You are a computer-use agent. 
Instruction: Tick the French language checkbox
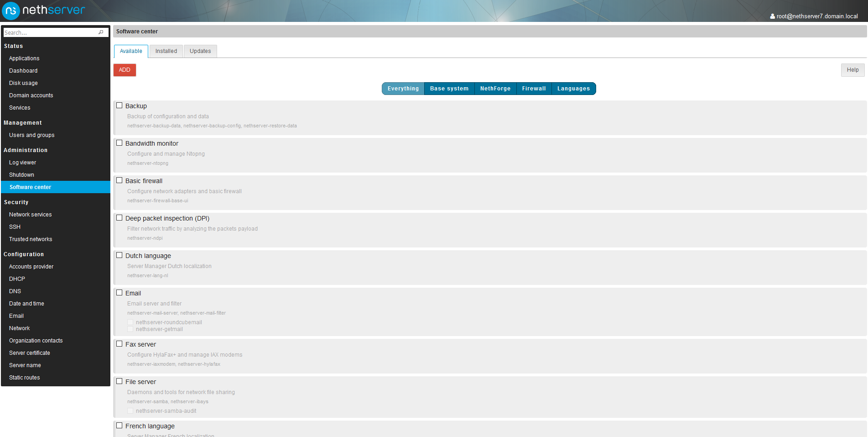point(120,426)
